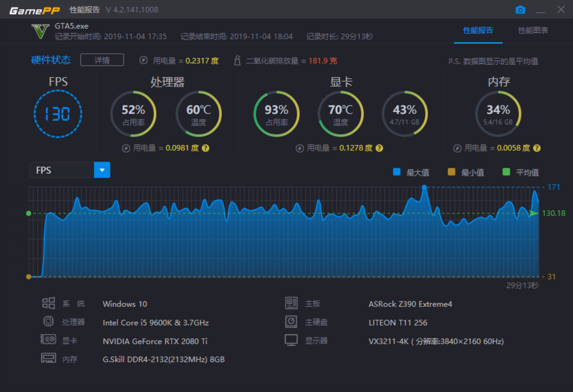
Task: Click the CPU 52% usage gauge
Action: coord(133,114)
